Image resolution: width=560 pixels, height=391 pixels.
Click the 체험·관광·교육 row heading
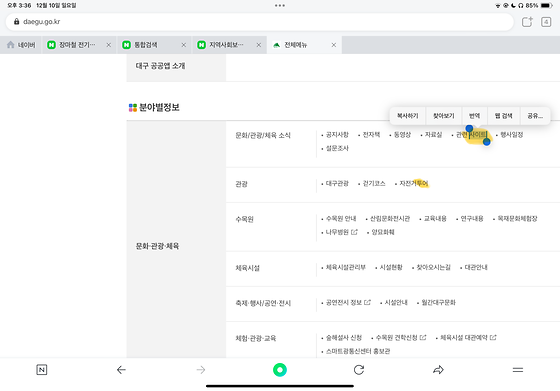tap(256, 338)
